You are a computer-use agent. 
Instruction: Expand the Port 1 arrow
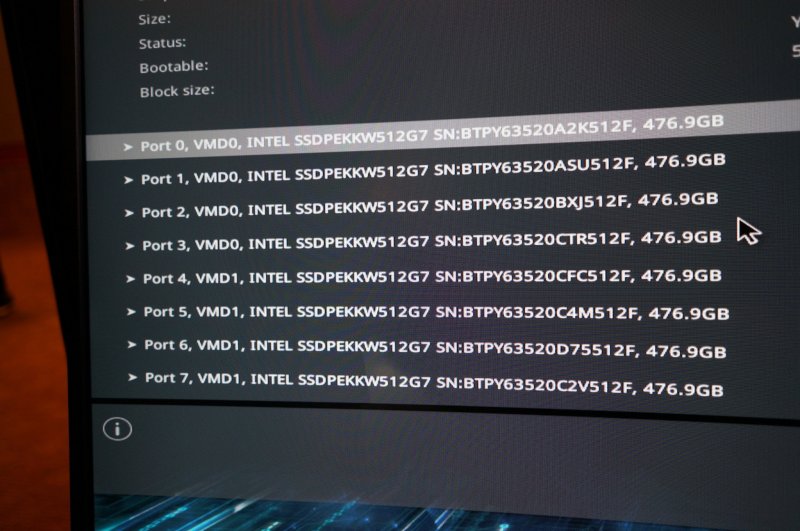[129, 180]
